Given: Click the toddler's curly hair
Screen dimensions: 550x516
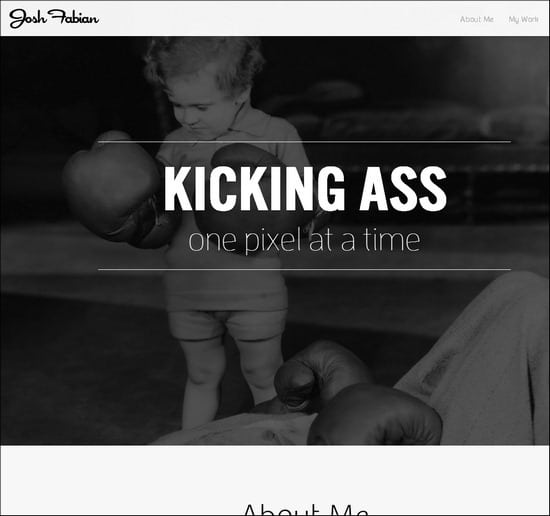Looking at the screenshot, I should (203, 61).
